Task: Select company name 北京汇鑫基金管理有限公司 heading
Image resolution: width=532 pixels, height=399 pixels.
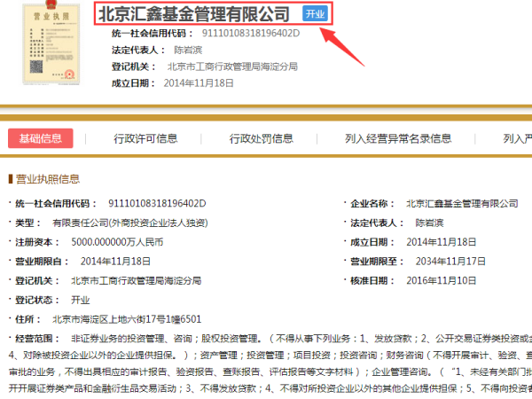Action: (193, 14)
